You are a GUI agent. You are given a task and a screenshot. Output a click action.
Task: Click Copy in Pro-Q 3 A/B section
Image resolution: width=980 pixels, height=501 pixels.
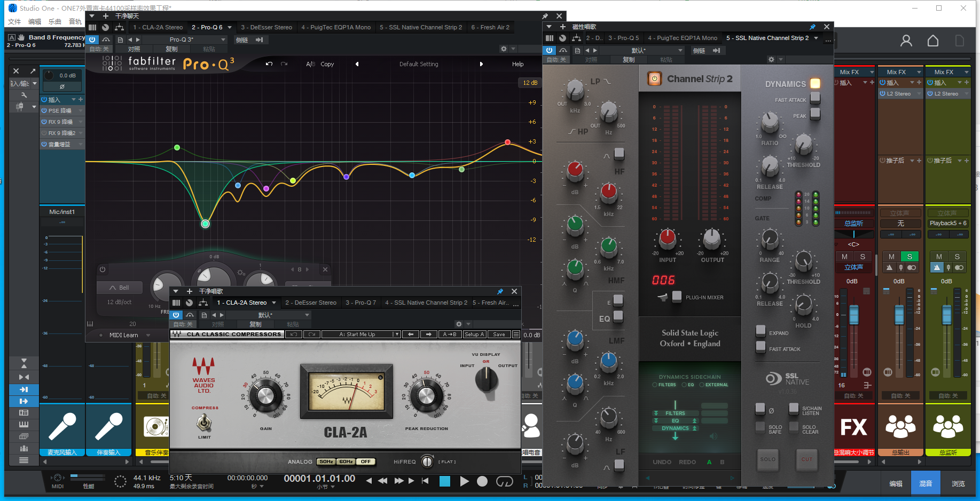click(327, 64)
